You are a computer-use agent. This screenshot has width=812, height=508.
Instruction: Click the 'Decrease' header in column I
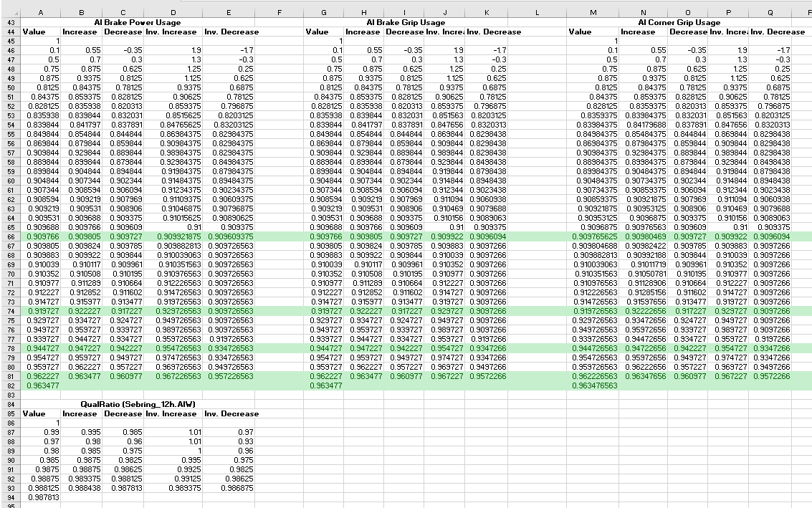[404, 32]
